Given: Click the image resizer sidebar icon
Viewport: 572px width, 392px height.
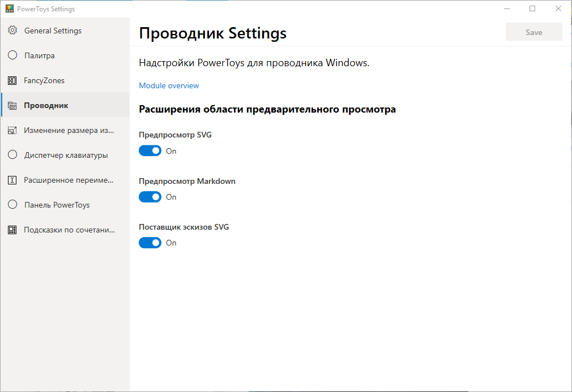Looking at the screenshot, I should point(12,130).
